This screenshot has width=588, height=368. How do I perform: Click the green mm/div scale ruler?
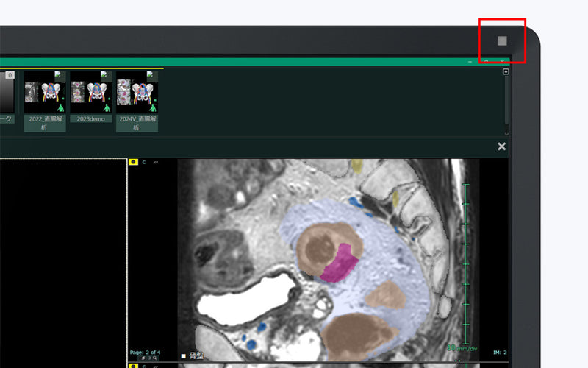[465, 258]
